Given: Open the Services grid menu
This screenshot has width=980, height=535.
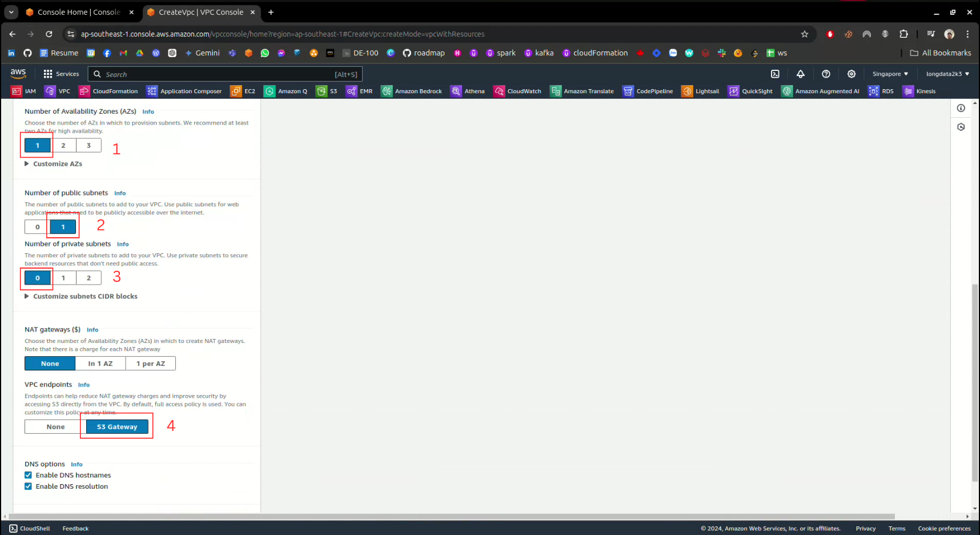Looking at the screenshot, I should pyautogui.click(x=61, y=74).
